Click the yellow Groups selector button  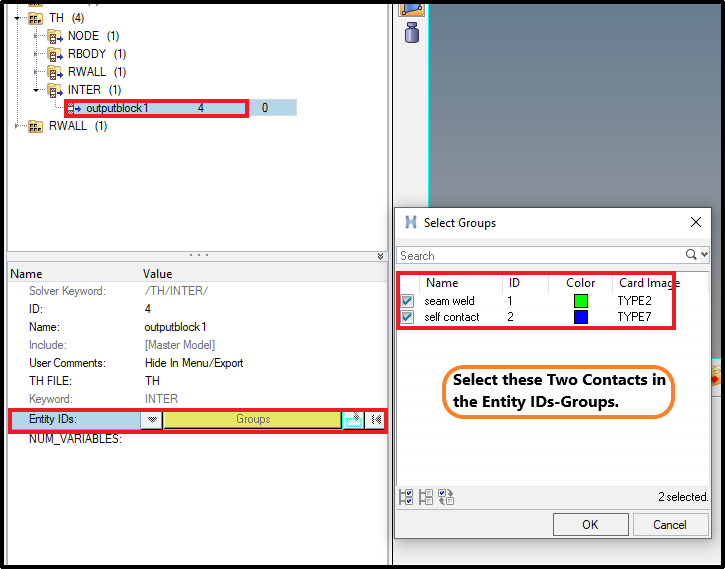pyautogui.click(x=252, y=420)
